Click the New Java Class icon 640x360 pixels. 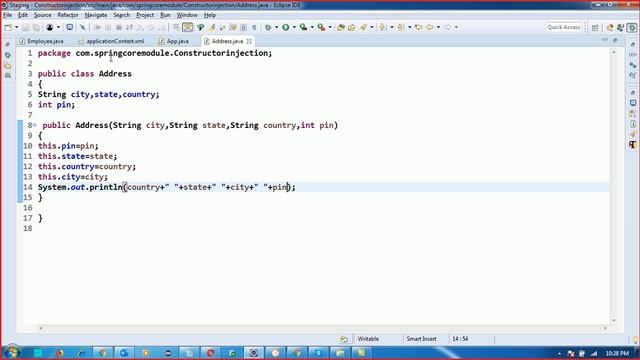click(x=351, y=27)
